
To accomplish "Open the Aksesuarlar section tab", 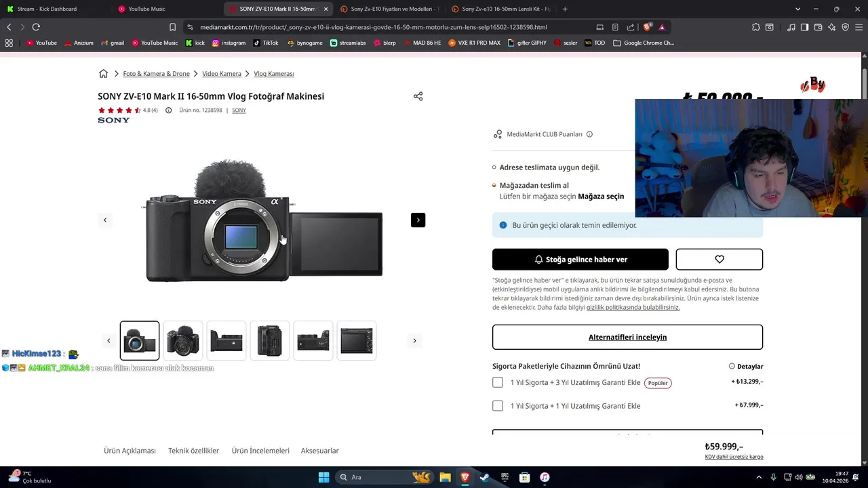I will (319, 451).
